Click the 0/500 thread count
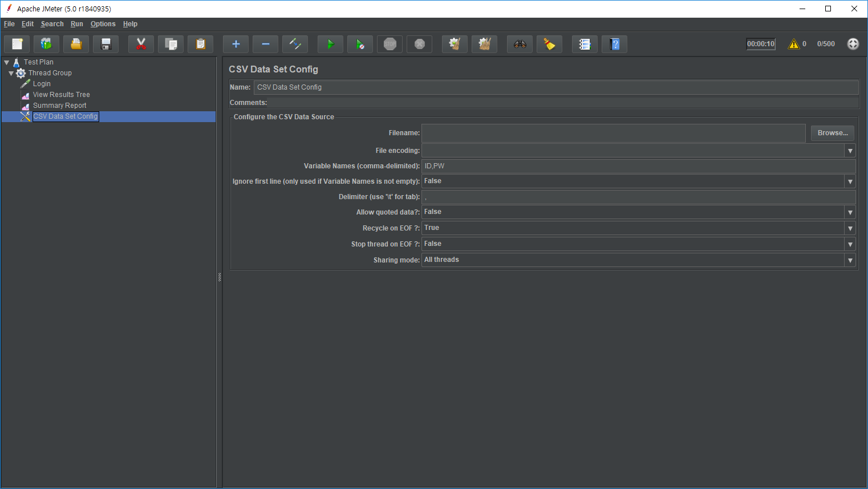Image resolution: width=868 pixels, height=489 pixels. pyautogui.click(x=826, y=44)
